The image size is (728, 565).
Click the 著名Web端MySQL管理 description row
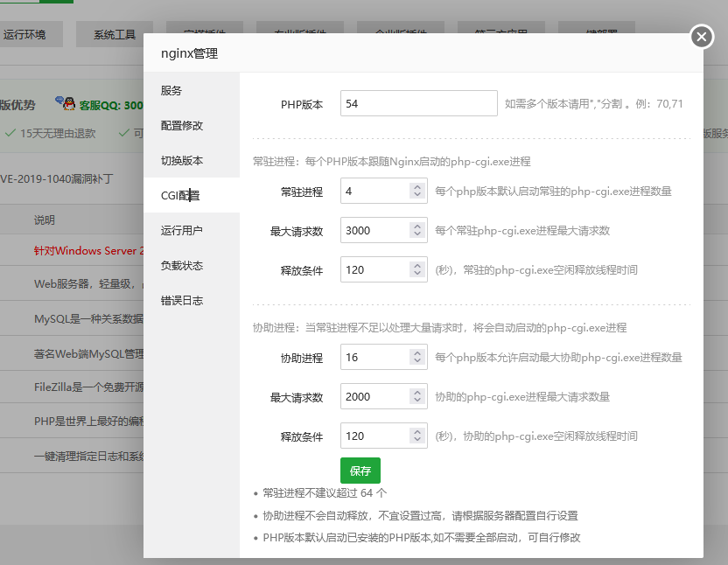coord(88,353)
